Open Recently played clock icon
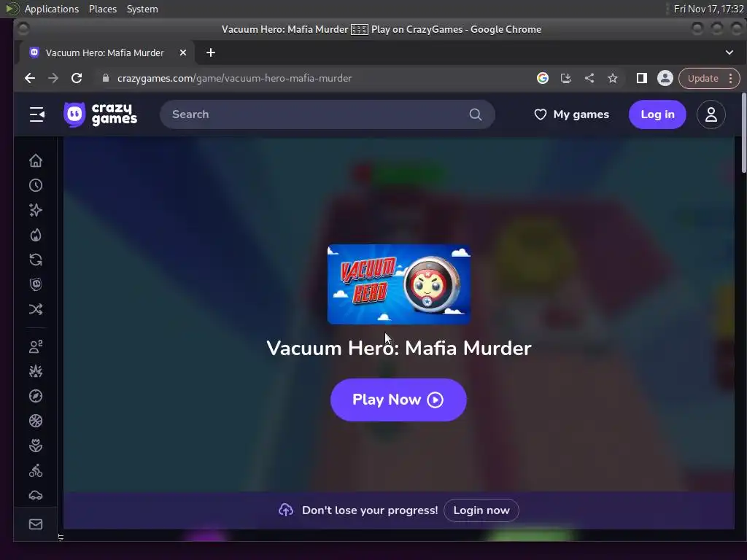This screenshot has height=560, width=747. 36,185
